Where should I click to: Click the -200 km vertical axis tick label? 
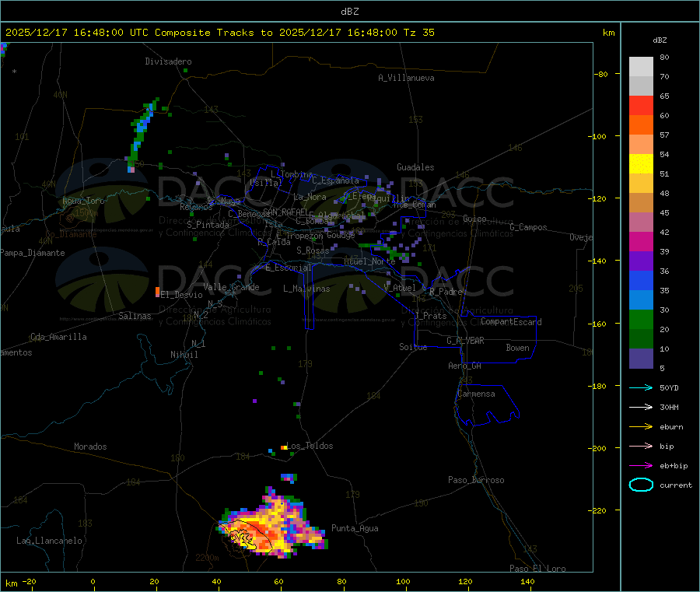(x=599, y=448)
